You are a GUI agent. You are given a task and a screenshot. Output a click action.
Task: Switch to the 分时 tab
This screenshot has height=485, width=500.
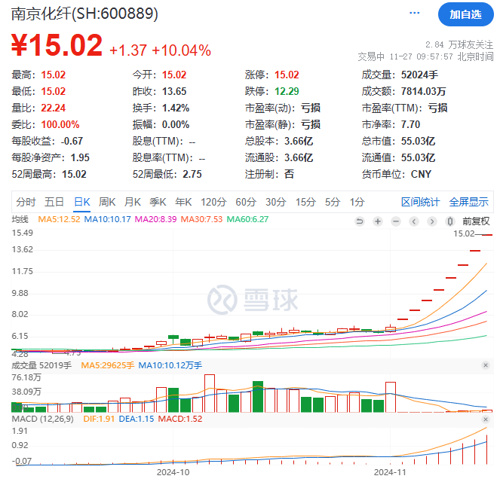click(26, 202)
